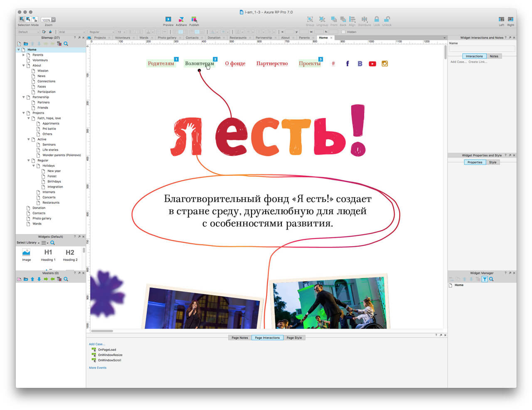Collapse the Projects node in Sitemap

[x=24, y=113]
